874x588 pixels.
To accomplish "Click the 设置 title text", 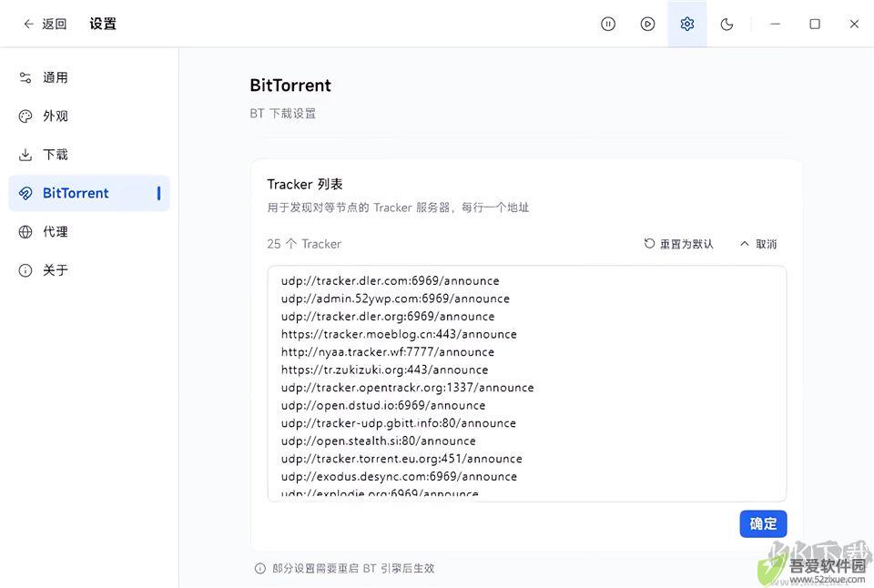I will tap(103, 24).
